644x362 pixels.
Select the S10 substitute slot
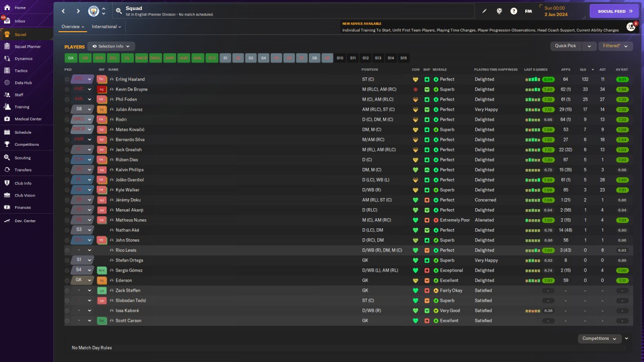click(x=340, y=58)
